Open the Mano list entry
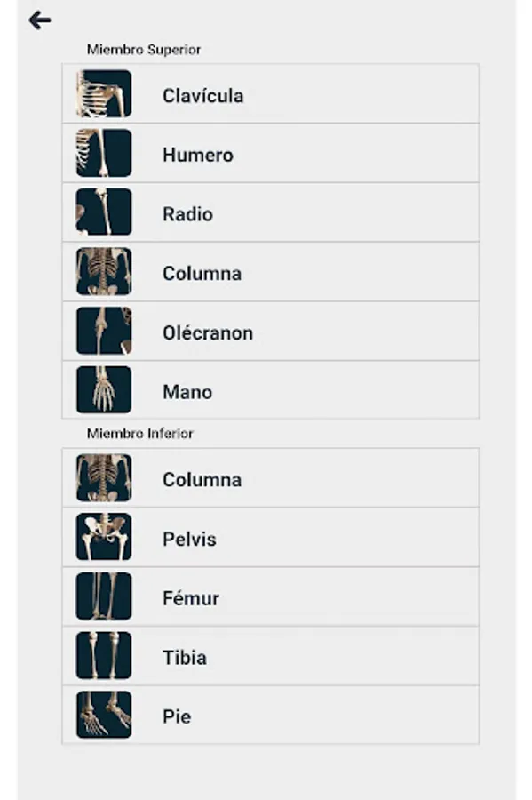The image size is (532, 800). coord(271,390)
